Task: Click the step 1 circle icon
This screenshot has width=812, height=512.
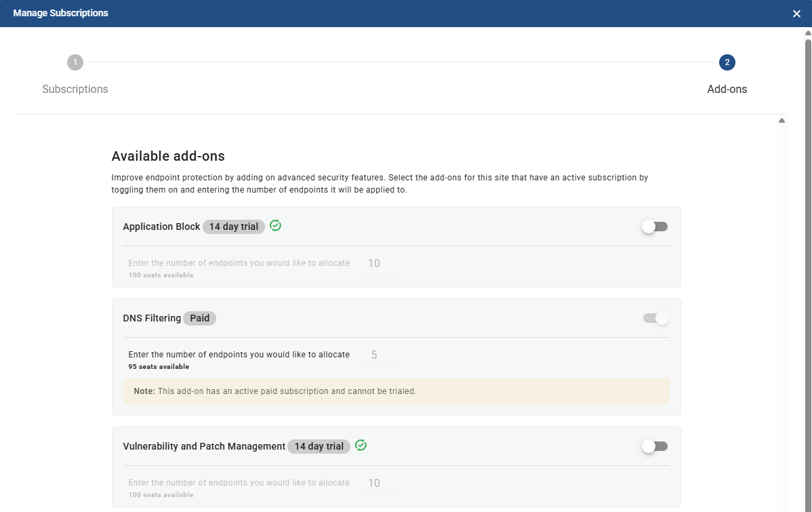Action: click(x=75, y=62)
